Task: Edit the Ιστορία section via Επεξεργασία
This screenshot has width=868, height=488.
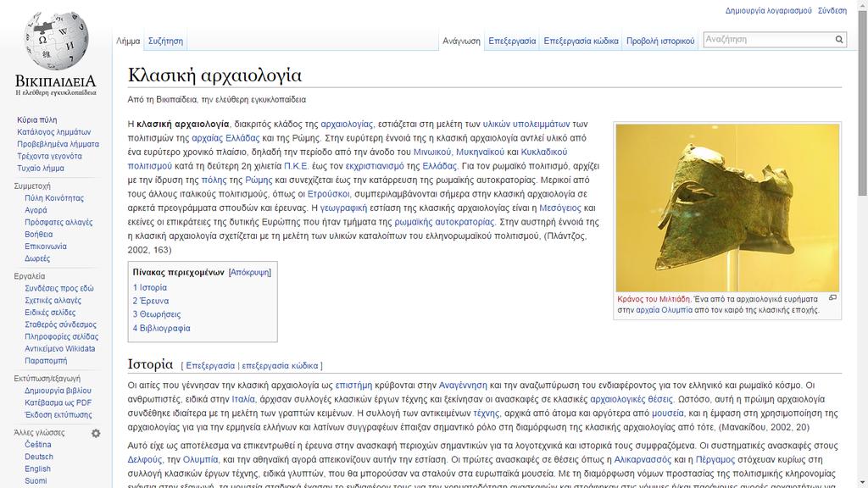Action: tap(210, 366)
